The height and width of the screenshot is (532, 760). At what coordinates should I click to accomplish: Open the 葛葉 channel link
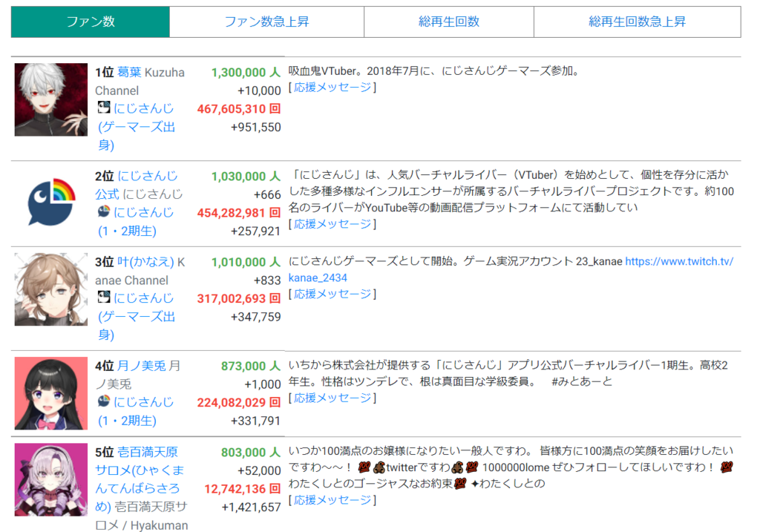pos(129,73)
